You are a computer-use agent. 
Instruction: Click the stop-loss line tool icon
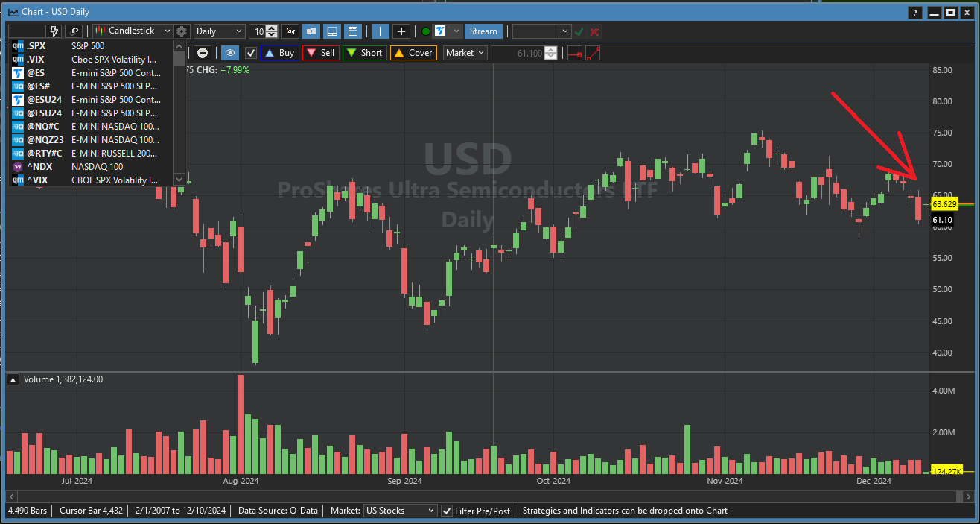574,53
